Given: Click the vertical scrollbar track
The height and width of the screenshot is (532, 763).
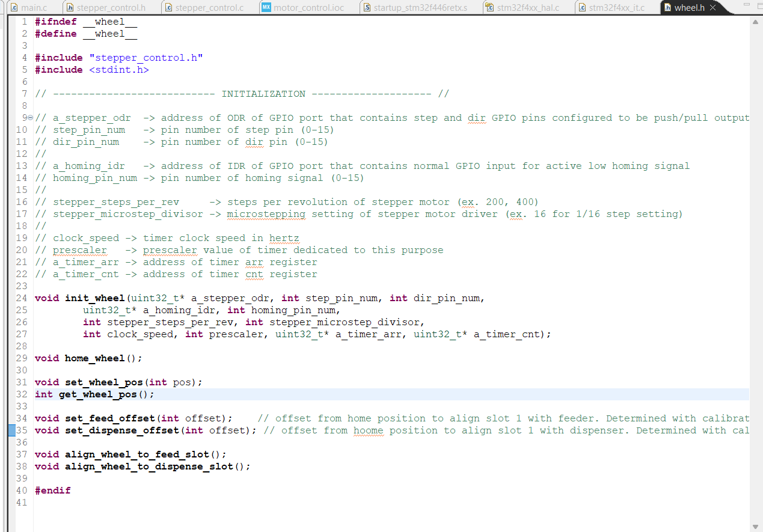Looking at the screenshot, I should 756,271.
